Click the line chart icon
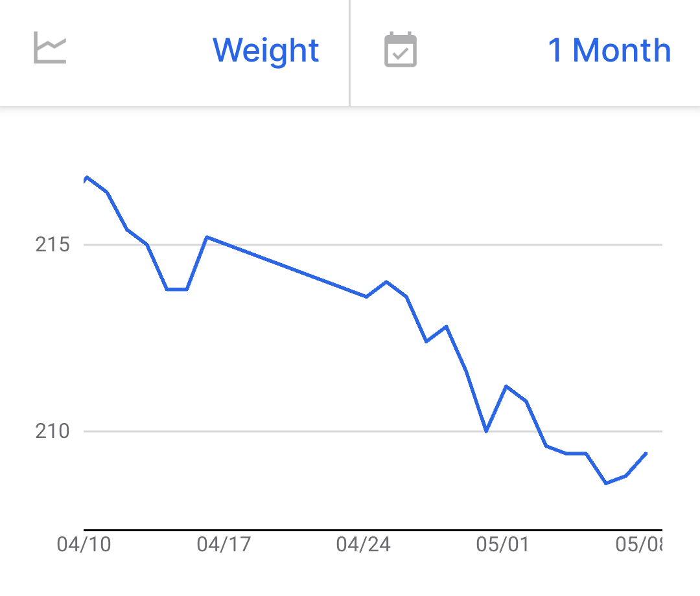 pos(50,48)
